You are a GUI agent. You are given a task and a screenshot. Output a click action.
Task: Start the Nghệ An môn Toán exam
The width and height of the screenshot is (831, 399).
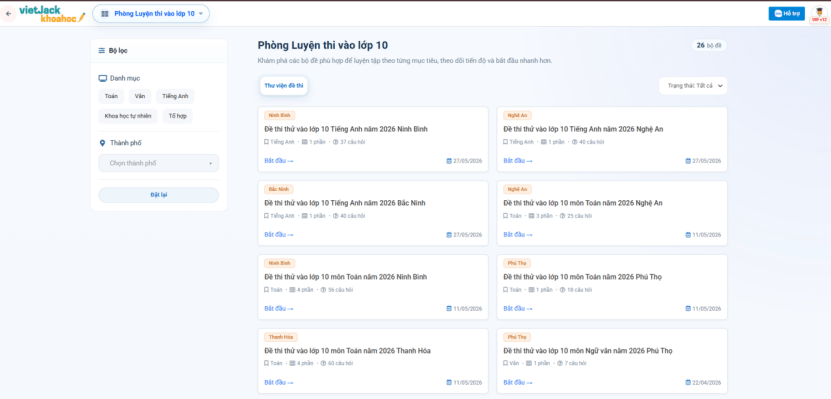pos(518,234)
